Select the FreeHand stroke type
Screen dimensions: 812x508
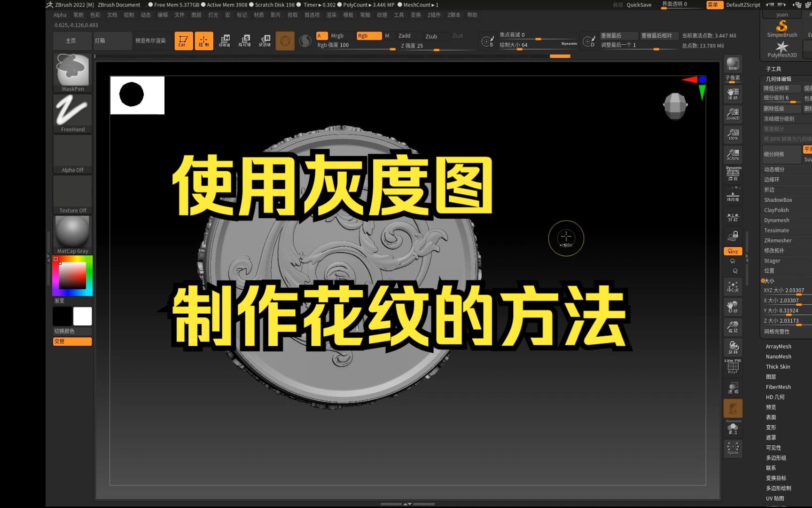(x=71, y=111)
